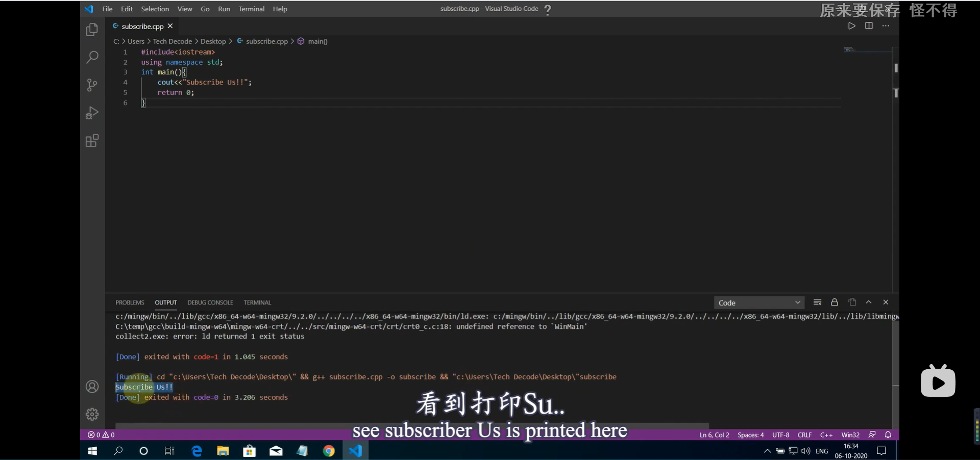Viewport: 980px width, 460px height.
Task: Expand the subscribe.cpp breadcrumb
Action: click(262, 41)
